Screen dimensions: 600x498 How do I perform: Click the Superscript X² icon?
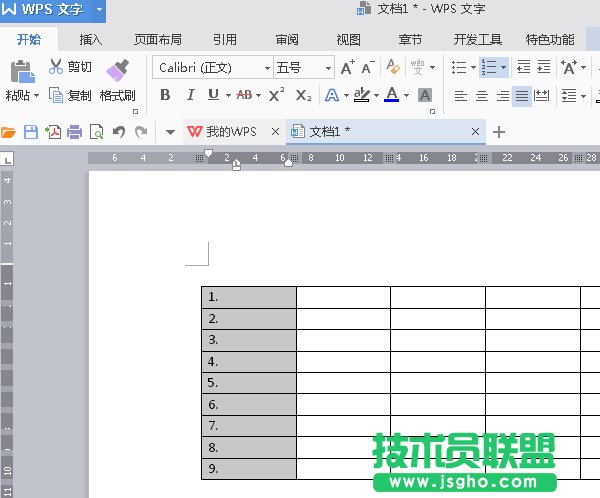[277, 95]
